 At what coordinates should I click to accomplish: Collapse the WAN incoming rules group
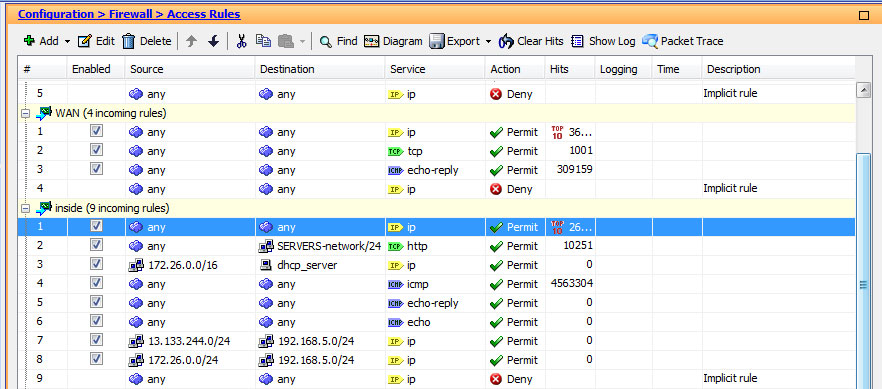[x=25, y=114]
